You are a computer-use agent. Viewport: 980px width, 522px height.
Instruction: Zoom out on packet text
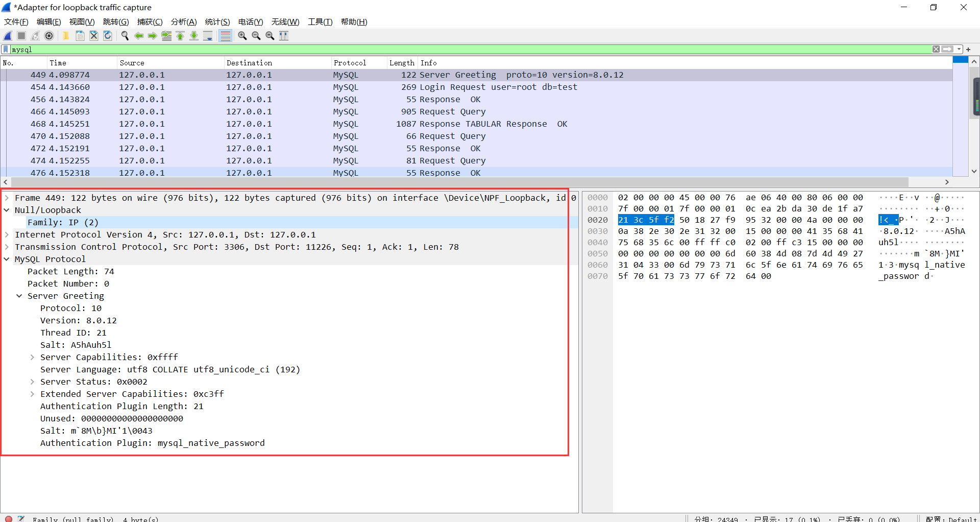tap(256, 36)
